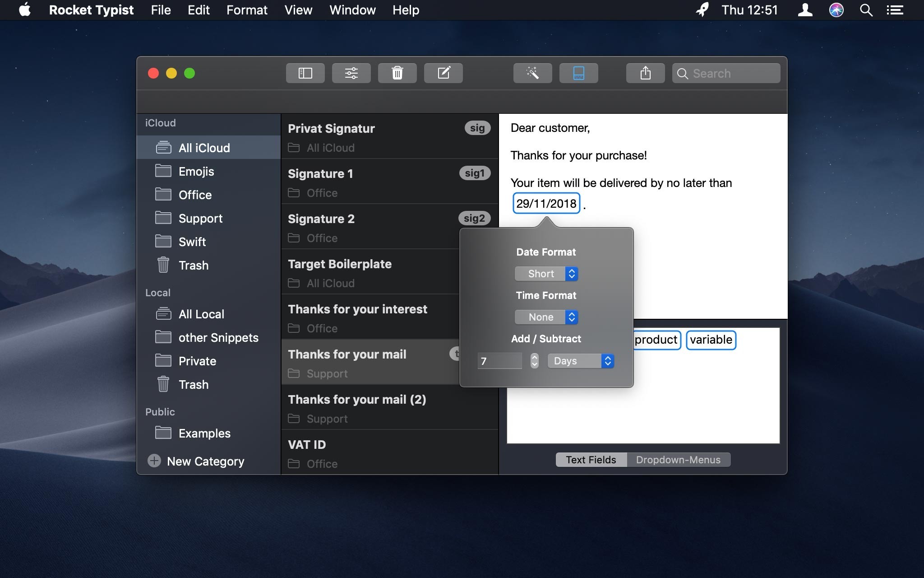Click Add New Category button

tap(153, 460)
